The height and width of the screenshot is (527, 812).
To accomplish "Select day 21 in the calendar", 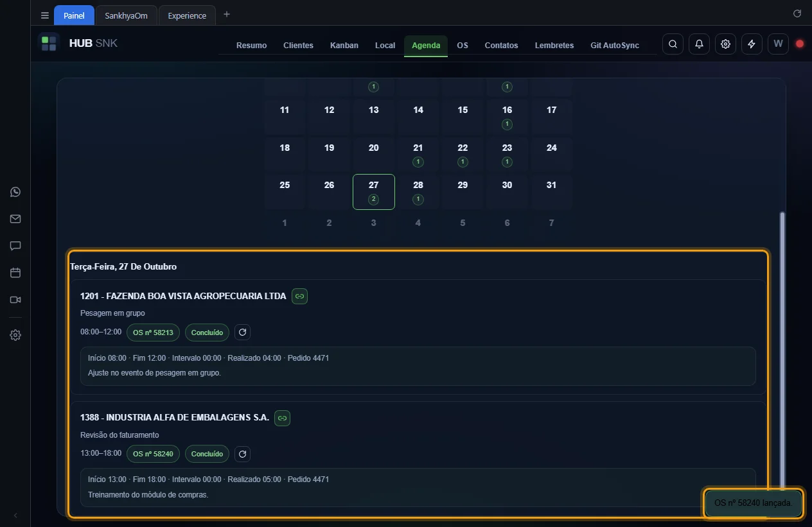I will click(x=418, y=154).
